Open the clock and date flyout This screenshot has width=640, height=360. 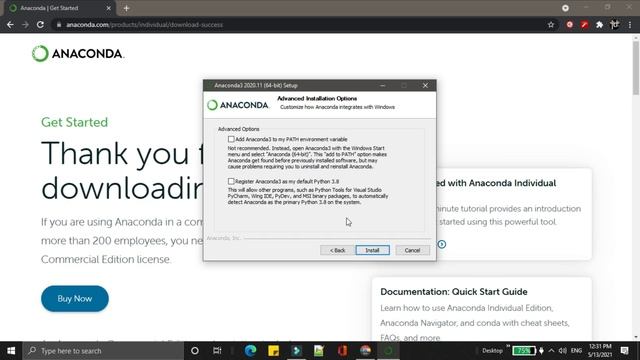pos(600,351)
